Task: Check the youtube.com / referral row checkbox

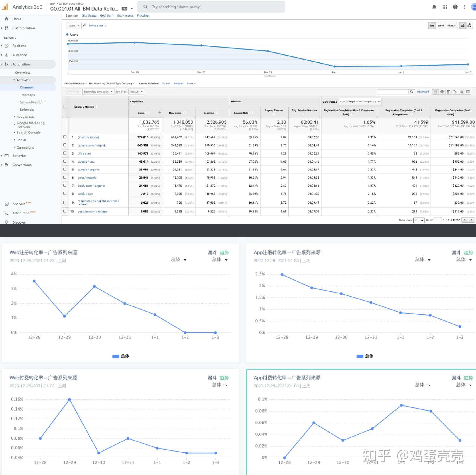Action: point(65,211)
